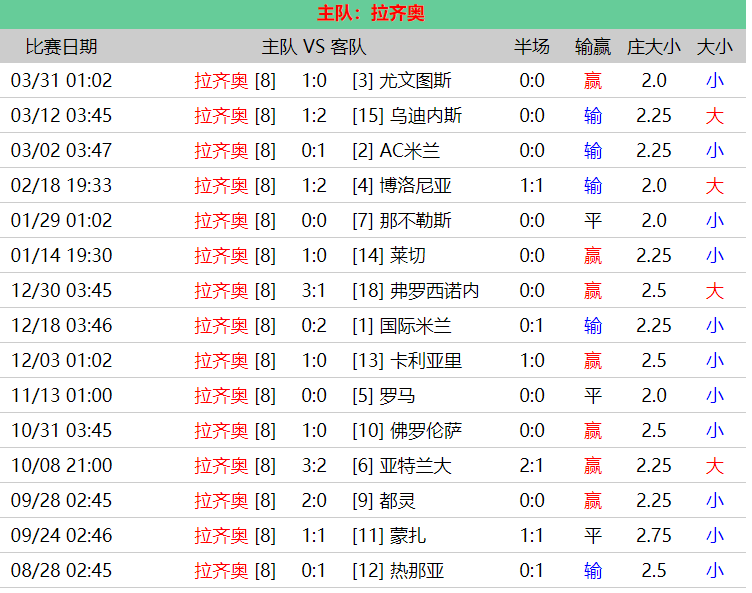Click the 主队 VS 客队 column header
Viewport: 752px width, 593px height.
314,47
